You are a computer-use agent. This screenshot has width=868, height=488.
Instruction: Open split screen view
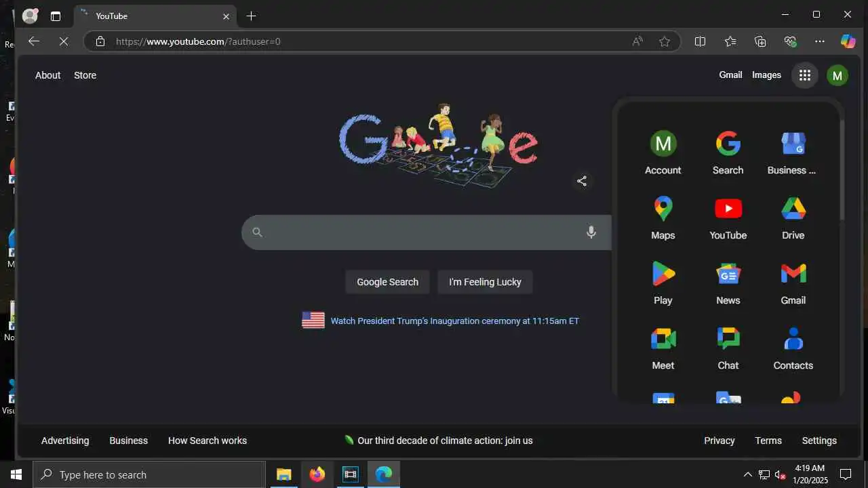pyautogui.click(x=701, y=41)
